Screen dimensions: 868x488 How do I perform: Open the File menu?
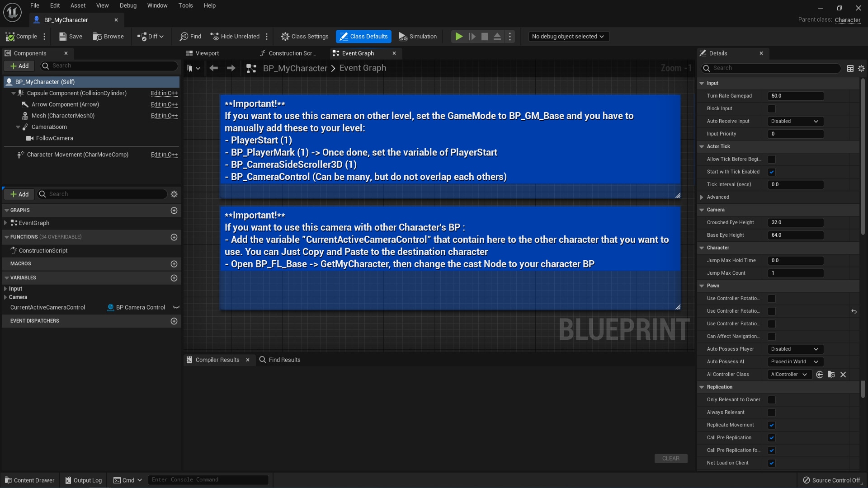pos(35,5)
